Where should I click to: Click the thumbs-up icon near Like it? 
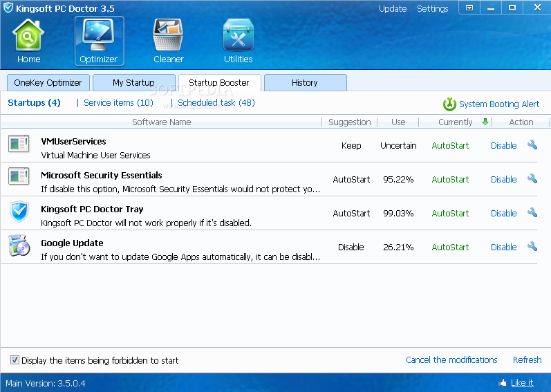[x=503, y=383]
